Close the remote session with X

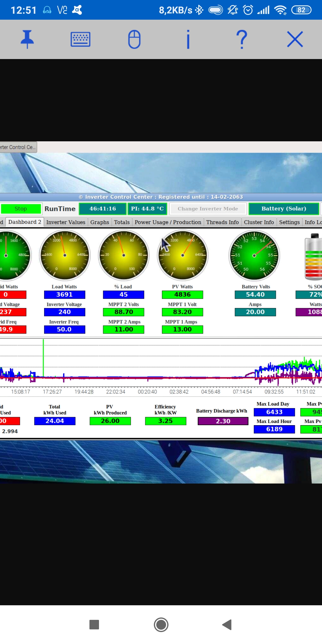pyautogui.click(x=295, y=39)
